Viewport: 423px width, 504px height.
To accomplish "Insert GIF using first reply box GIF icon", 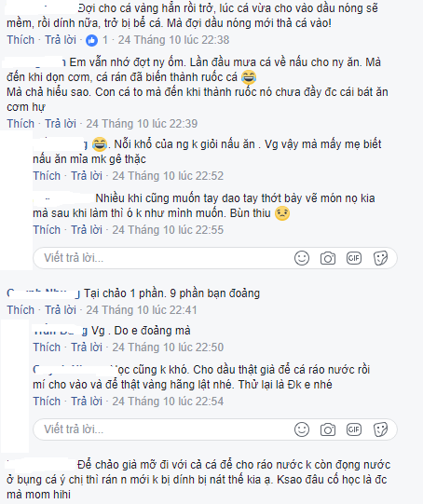I will [x=354, y=258].
